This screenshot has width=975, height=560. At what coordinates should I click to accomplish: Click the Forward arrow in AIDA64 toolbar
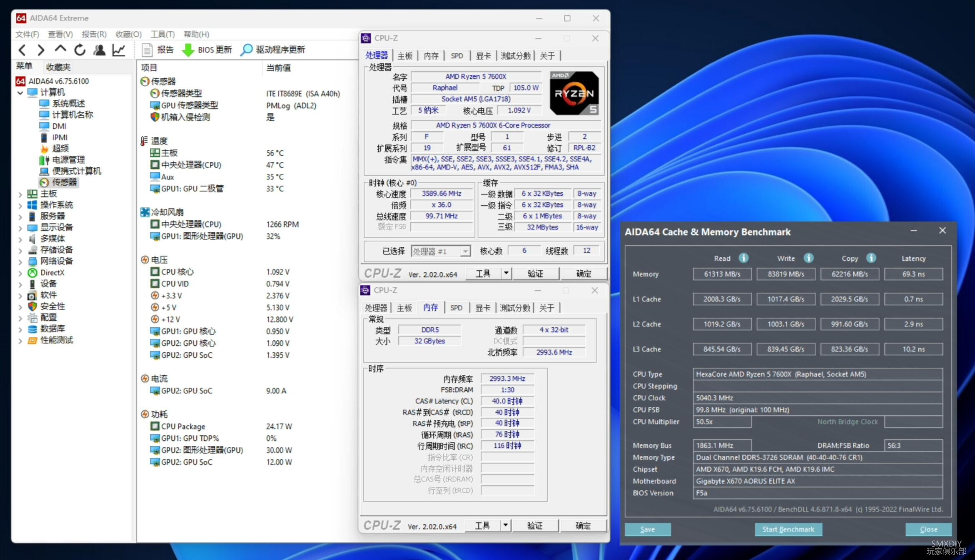[x=40, y=50]
